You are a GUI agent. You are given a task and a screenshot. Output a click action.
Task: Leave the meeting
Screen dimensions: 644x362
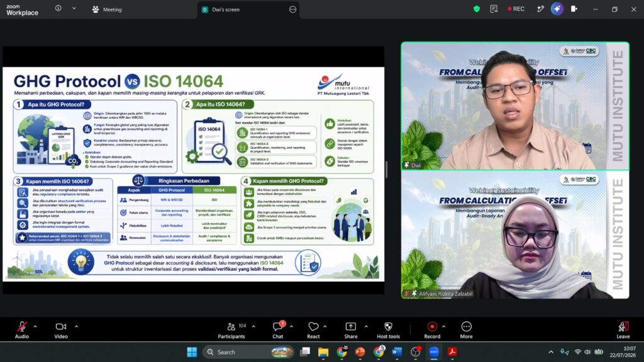(x=623, y=329)
